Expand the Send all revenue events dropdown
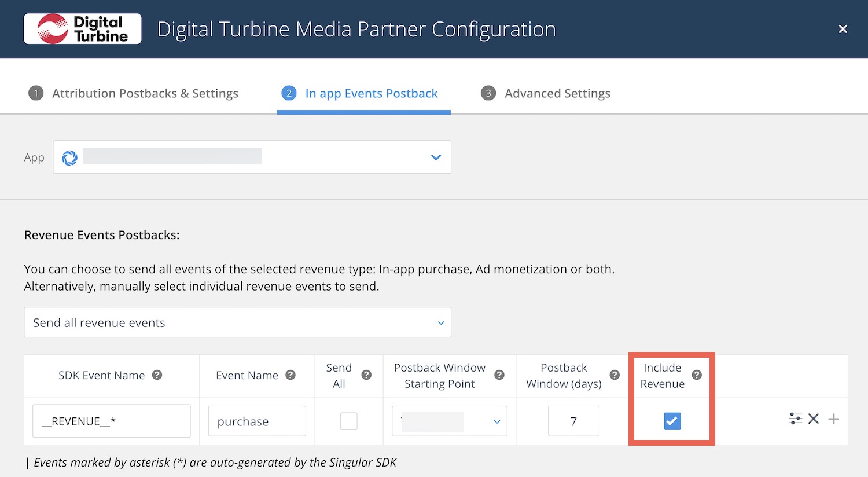The height and width of the screenshot is (477, 868). (x=237, y=322)
